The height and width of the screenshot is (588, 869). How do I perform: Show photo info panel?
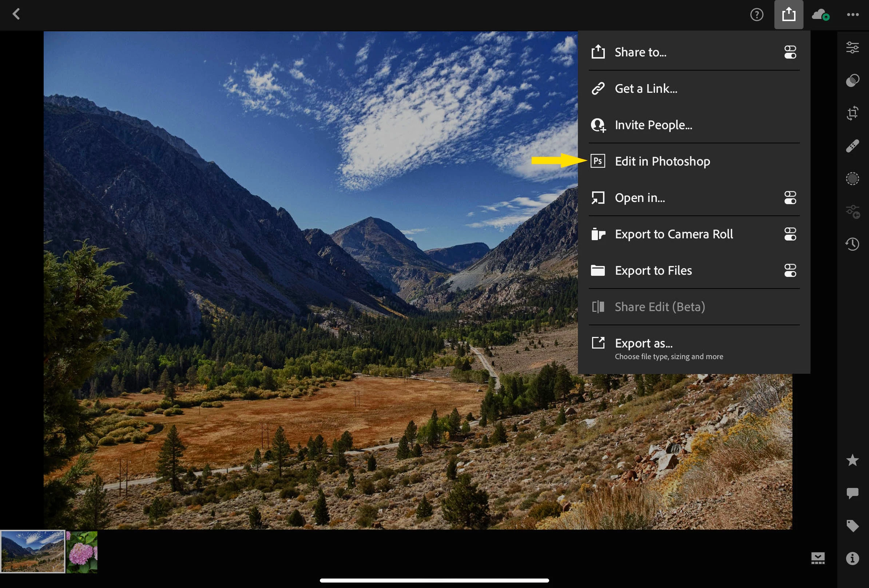852,559
